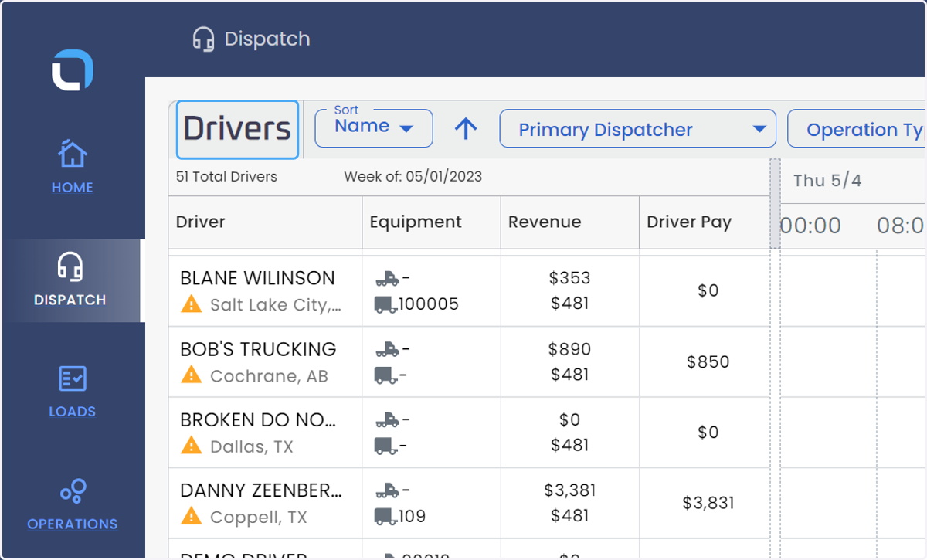Click the app logo in the sidebar
The width and height of the screenshot is (927, 560).
pyautogui.click(x=73, y=70)
